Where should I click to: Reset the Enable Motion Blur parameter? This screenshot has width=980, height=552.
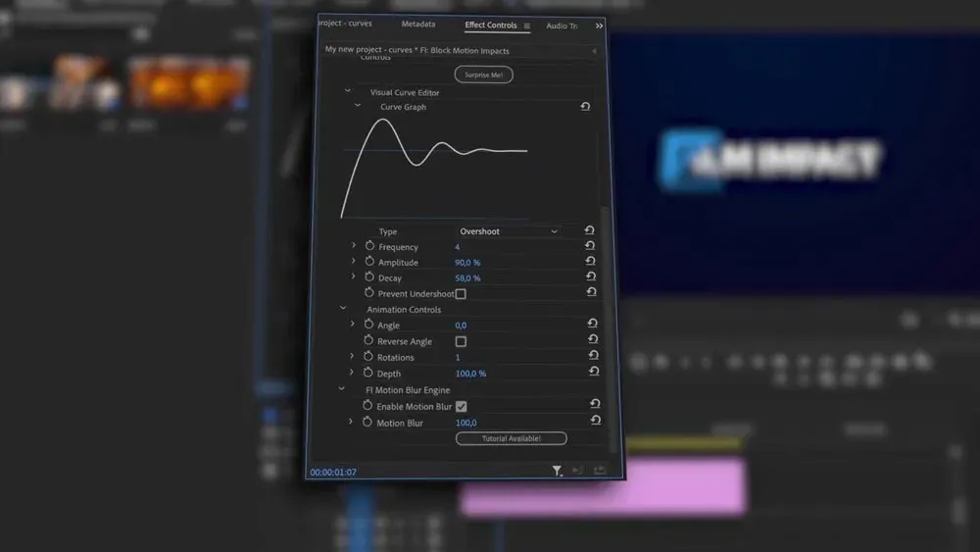[595, 404]
